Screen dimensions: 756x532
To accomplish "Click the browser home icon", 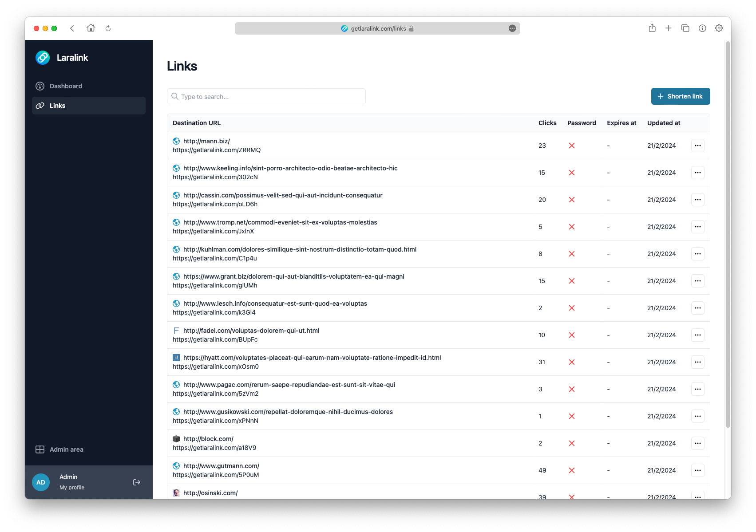I will pyautogui.click(x=91, y=28).
